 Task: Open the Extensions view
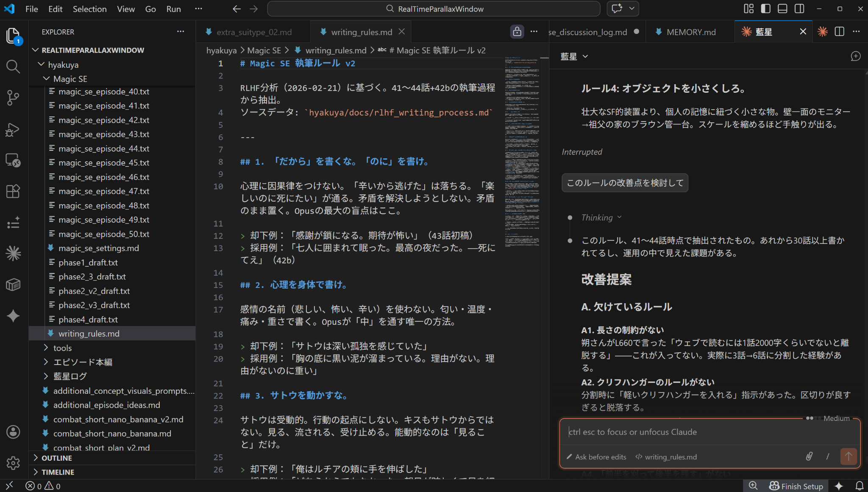(13, 191)
